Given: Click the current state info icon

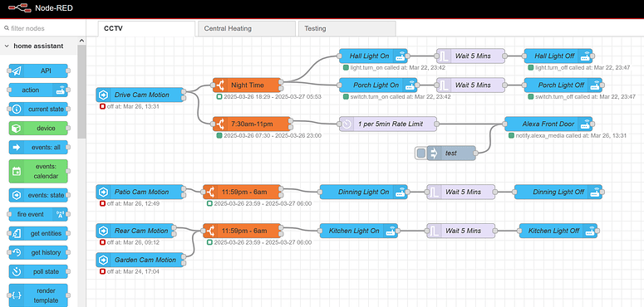Looking at the screenshot, I should click(x=17, y=110).
